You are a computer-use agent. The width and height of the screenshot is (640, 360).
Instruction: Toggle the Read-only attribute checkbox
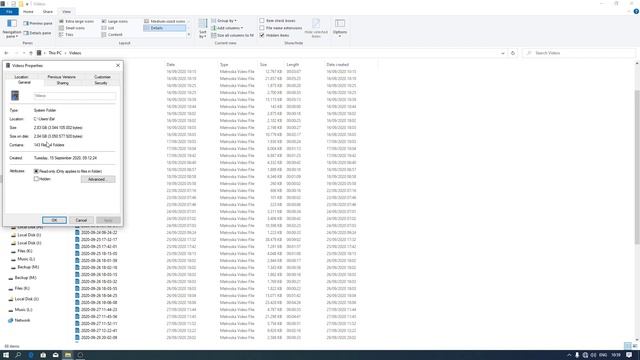(x=36, y=171)
